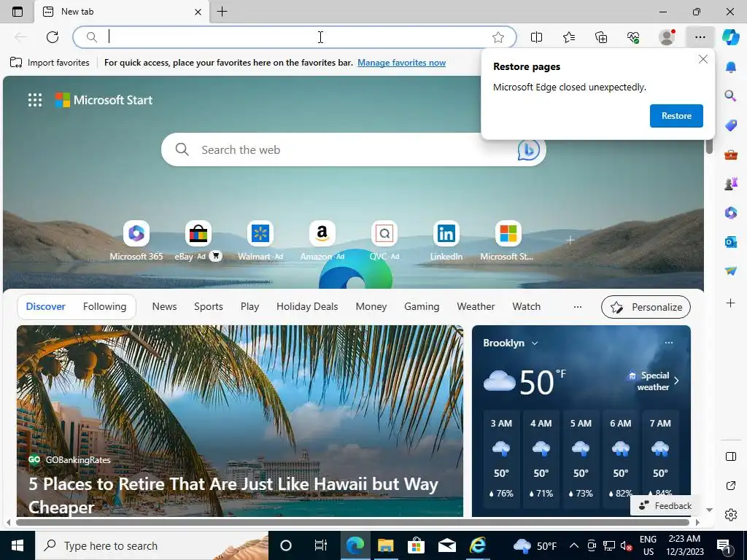Open Special weather alert chevron
Screen dimensions: 747x560
676,381
